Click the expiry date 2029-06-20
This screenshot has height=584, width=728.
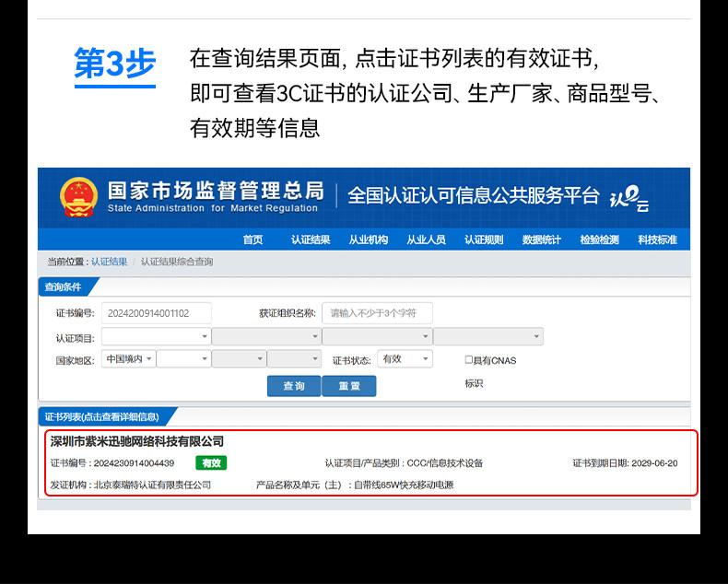click(654, 462)
